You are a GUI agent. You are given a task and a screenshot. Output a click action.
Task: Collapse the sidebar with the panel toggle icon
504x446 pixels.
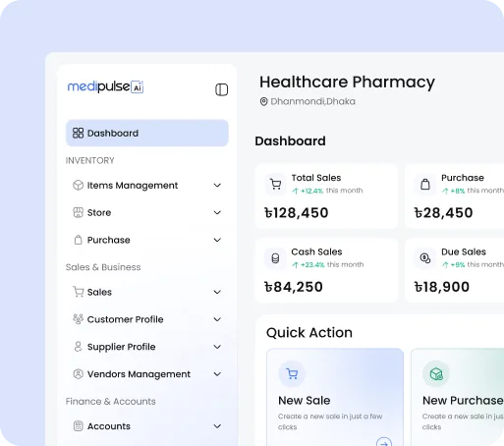click(x=221, y=89)
